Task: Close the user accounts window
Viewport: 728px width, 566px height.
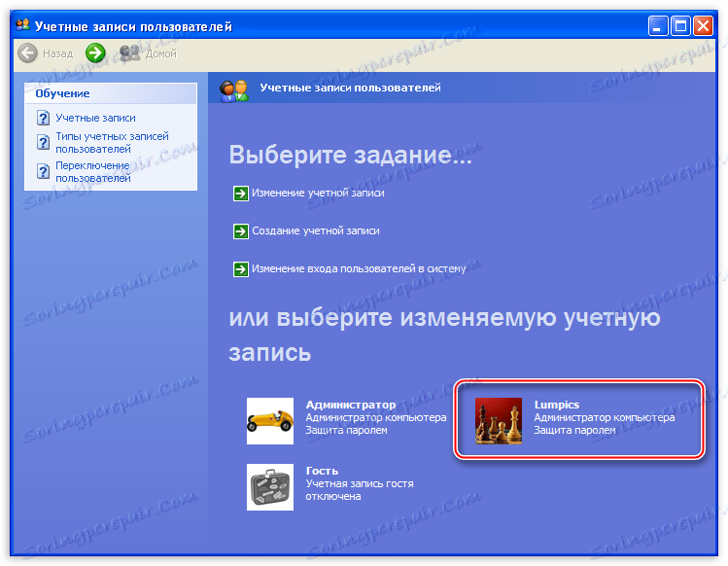Action: click(x=703, y=26)
